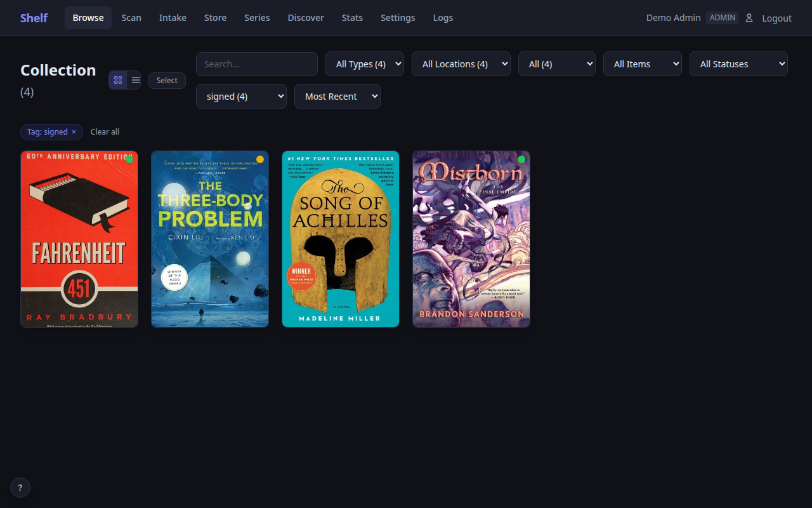Open the help question mark button

[20, 488]
